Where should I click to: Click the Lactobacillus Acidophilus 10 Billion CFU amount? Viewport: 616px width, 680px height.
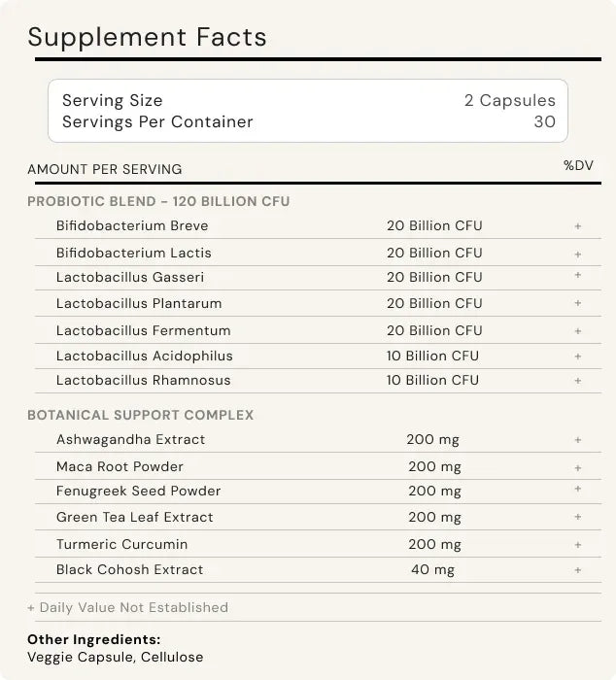click(432, 356)
